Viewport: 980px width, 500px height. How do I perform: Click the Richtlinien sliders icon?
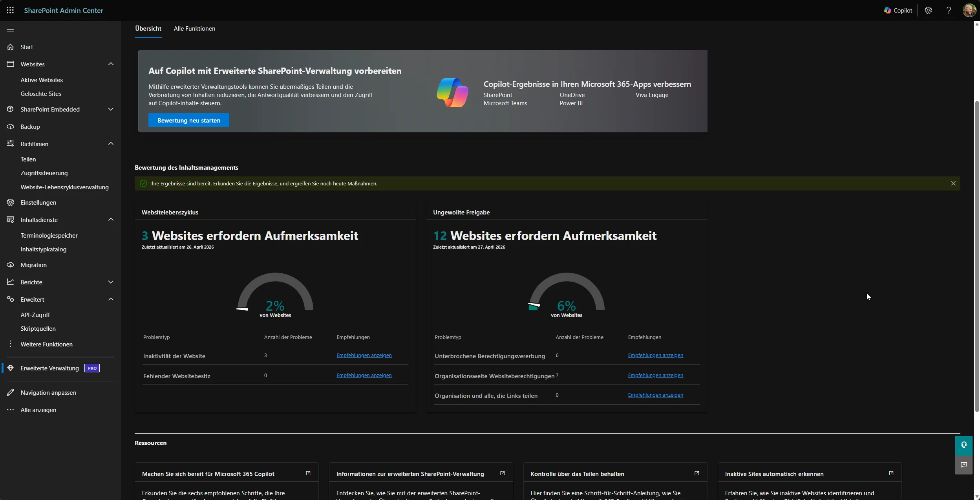[11, 144]
